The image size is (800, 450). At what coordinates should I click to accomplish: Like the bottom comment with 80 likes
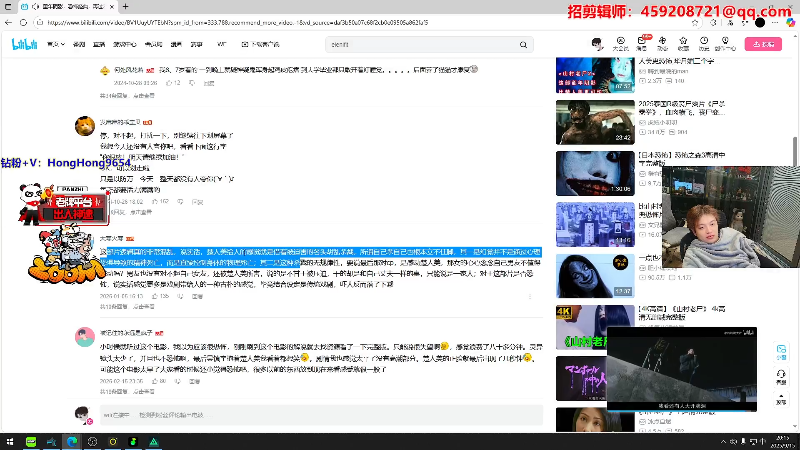(155, 381)
